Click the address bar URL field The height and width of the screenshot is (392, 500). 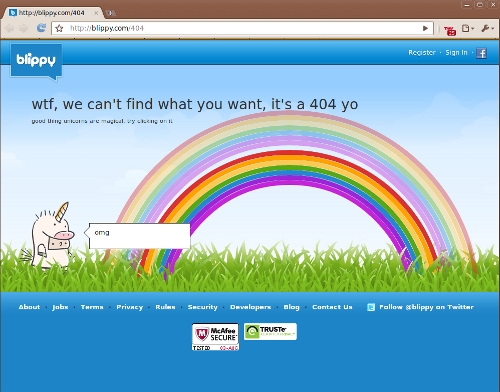(x=242, y=28)
